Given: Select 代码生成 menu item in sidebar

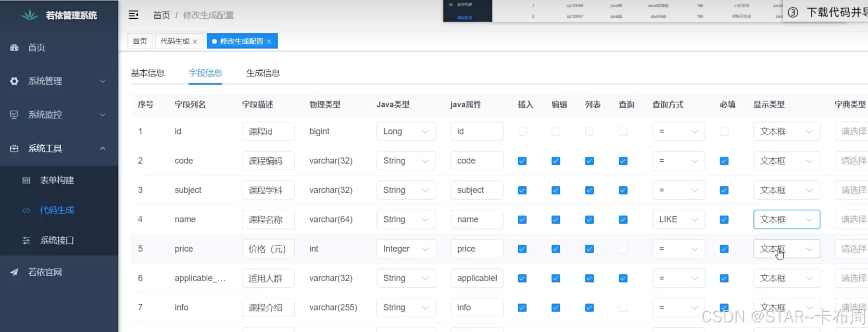Looking at the screenshot, I should click(x=59, y=210).
